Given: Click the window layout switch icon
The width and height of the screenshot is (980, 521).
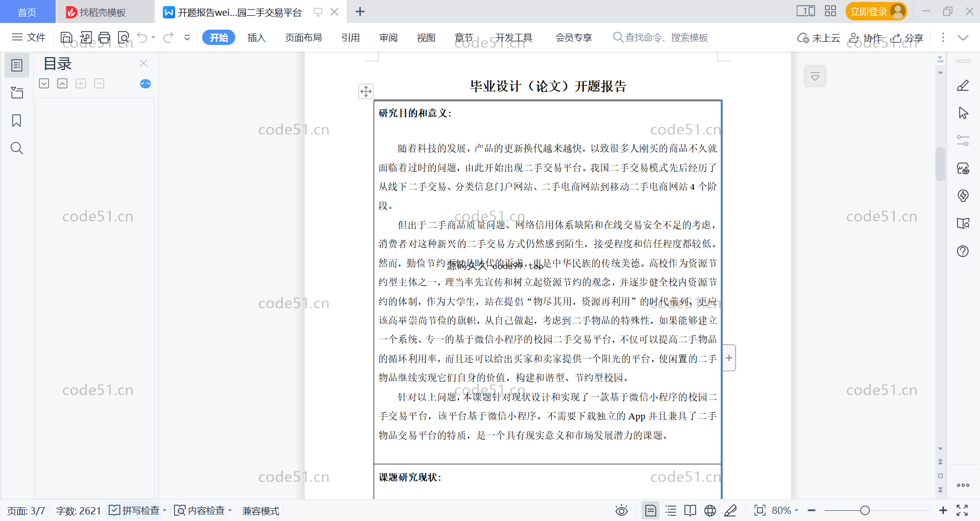Looking at the screenshot, I should [x=806, y=11].
